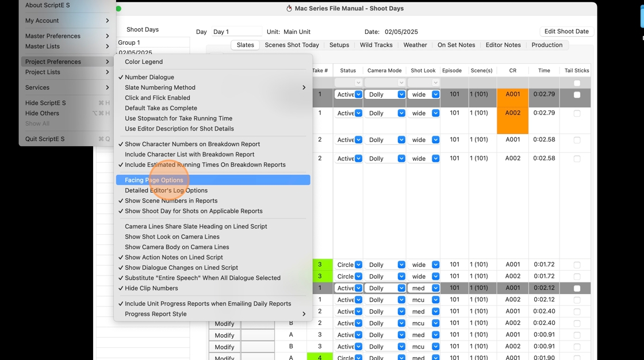The width and height of the screenshot is (644, 360).
Task: Enable Click and Flick option
Action: tap(213, 98)
